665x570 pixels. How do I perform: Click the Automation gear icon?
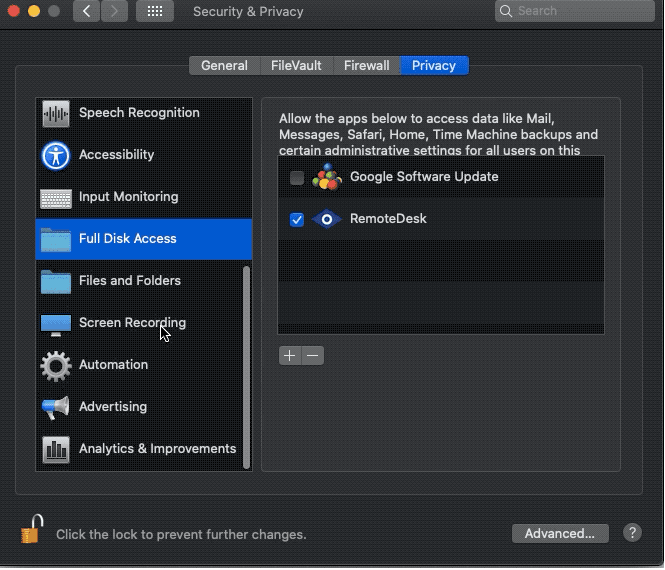click(56, 366)
